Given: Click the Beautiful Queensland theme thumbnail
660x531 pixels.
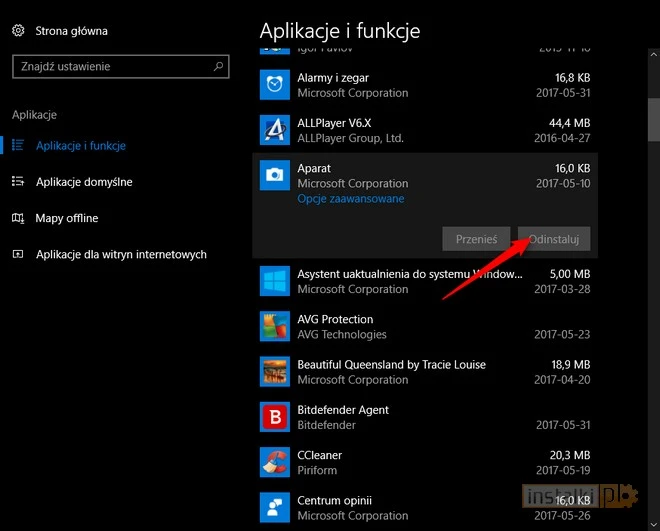Looking at the screenshot, I should [x=274, y=371].
